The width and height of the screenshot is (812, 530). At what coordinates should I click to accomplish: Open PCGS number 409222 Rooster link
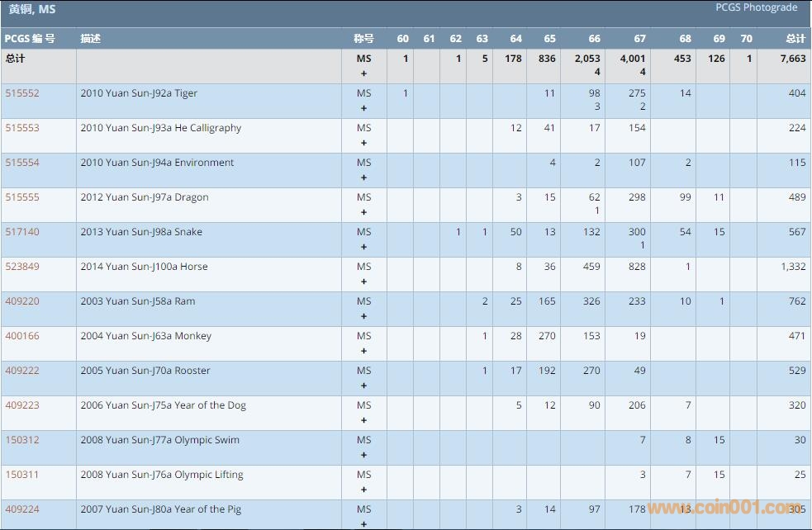[22, 371]
